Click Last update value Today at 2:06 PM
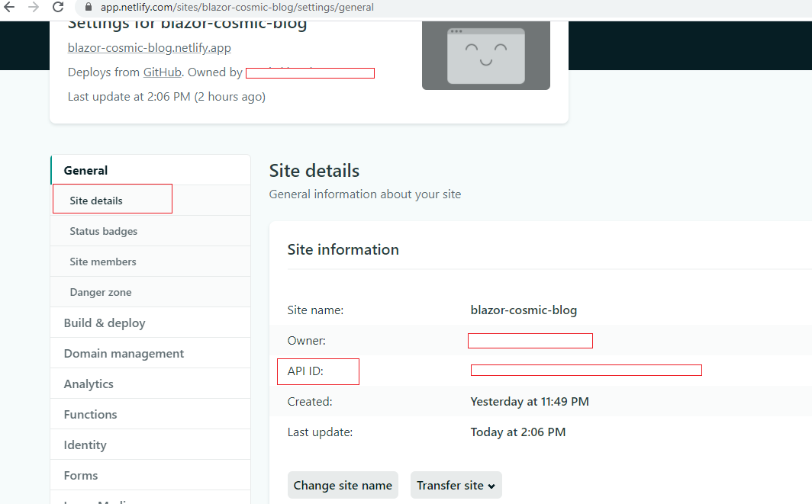The width and height of the screenshot is (812, 504). (x=518, y=432)
